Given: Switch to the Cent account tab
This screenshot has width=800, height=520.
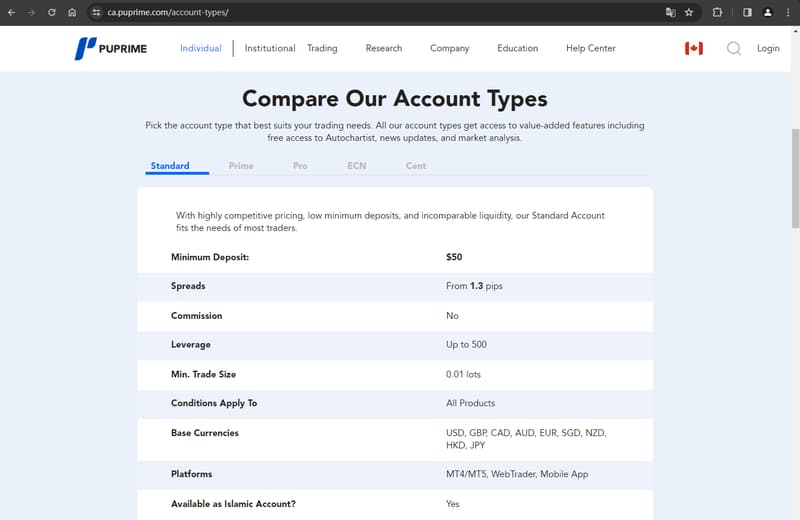Looking at the screenshot, I should [x=416, y=165].
